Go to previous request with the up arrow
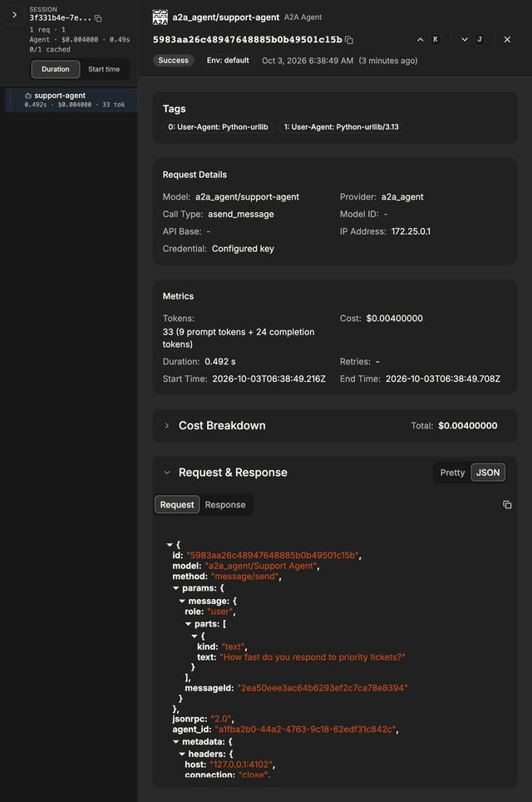 pos(420,39)
